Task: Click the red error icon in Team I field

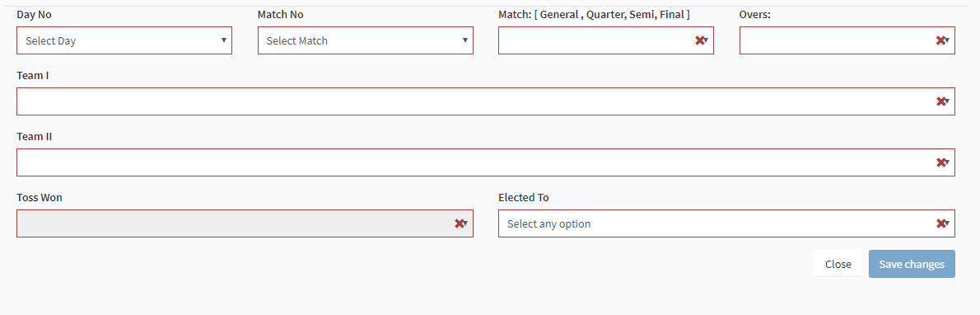Action: (x=940, y=101)
